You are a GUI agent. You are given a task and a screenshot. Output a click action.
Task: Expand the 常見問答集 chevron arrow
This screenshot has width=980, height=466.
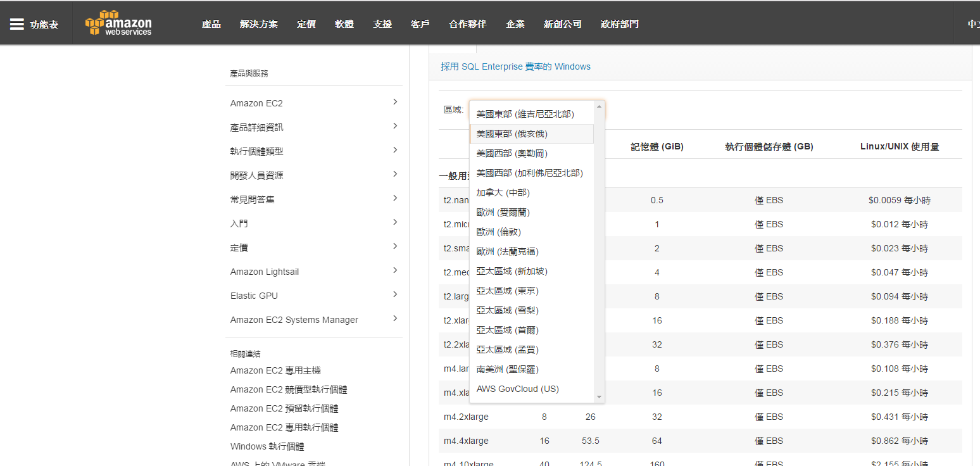point(395,198)
